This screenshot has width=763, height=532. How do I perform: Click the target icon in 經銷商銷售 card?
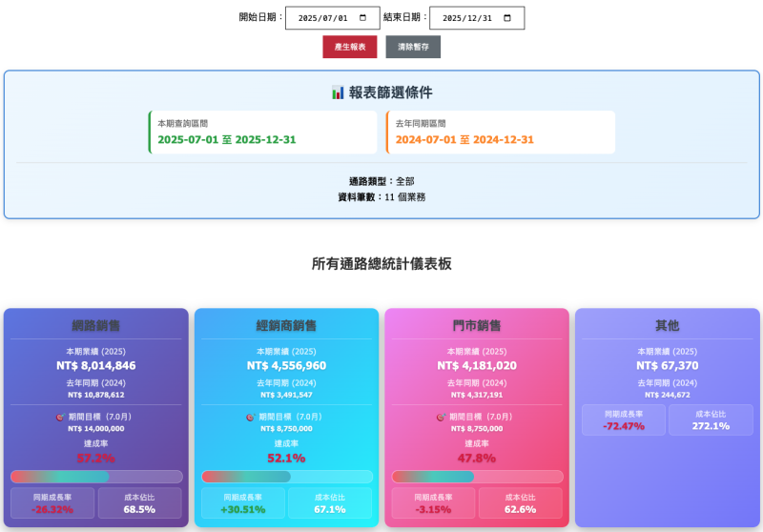pos(251,417)
